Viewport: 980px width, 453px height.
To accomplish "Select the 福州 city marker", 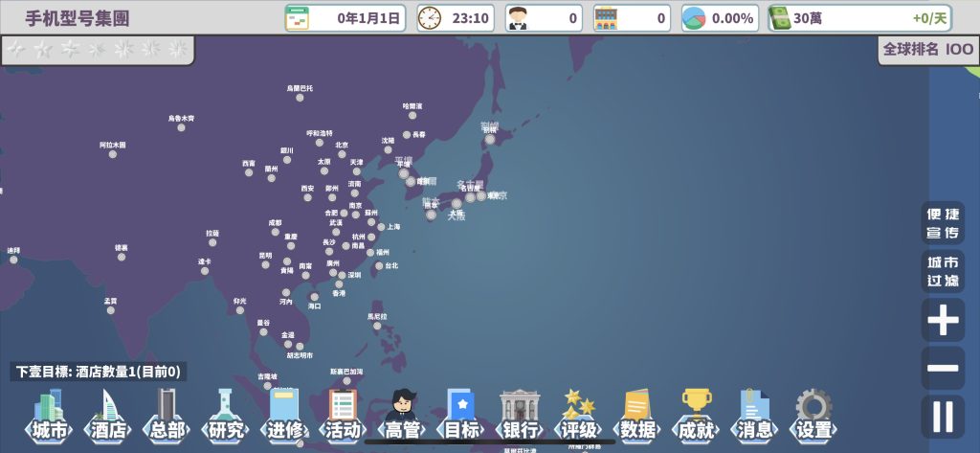I will 370,253.
